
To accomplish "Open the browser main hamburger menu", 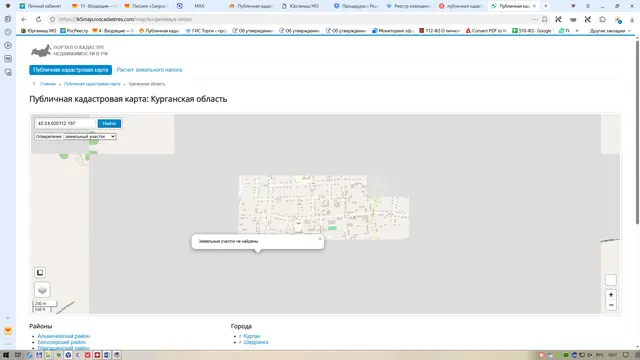I will pos(588,6).
